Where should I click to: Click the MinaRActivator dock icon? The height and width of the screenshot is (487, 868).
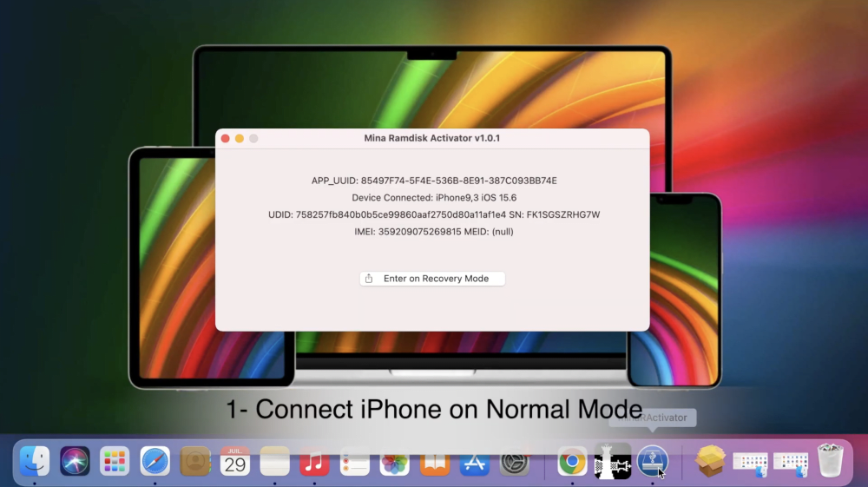[x=653, y=461]
